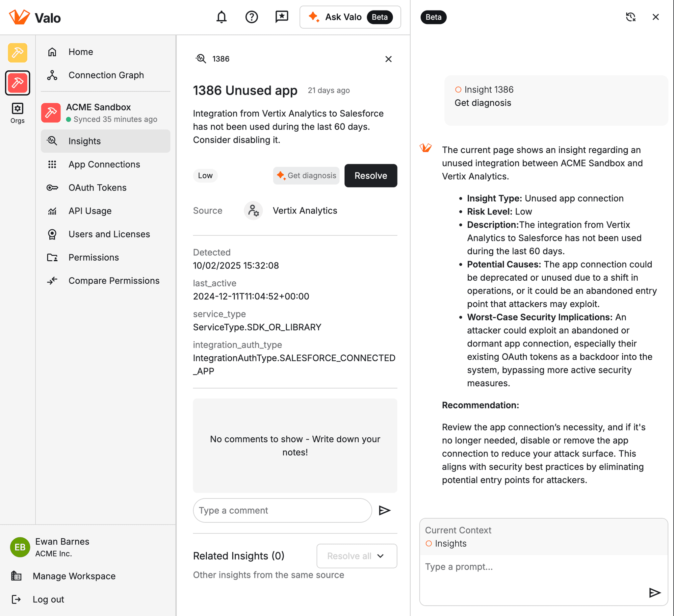Viewport: 674px width, 616px height.
Task: Open the Orgs settings icon
Action: pos(17,113)
